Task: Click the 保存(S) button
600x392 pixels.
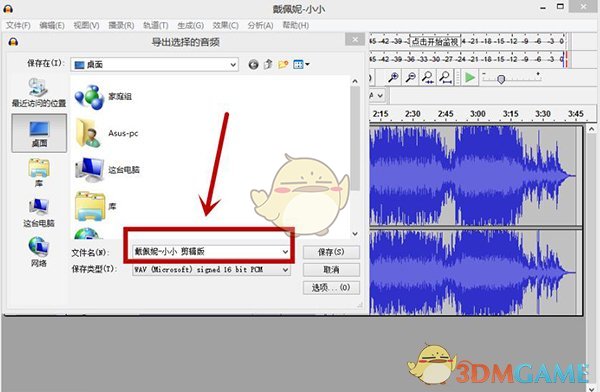Action: tap(331, 252)
